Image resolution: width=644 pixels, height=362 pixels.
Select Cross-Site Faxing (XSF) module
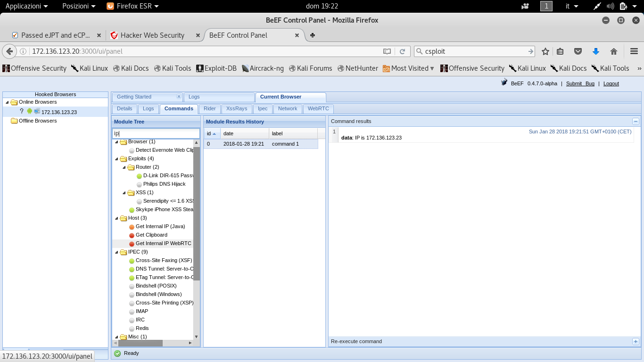coord(164,260)
